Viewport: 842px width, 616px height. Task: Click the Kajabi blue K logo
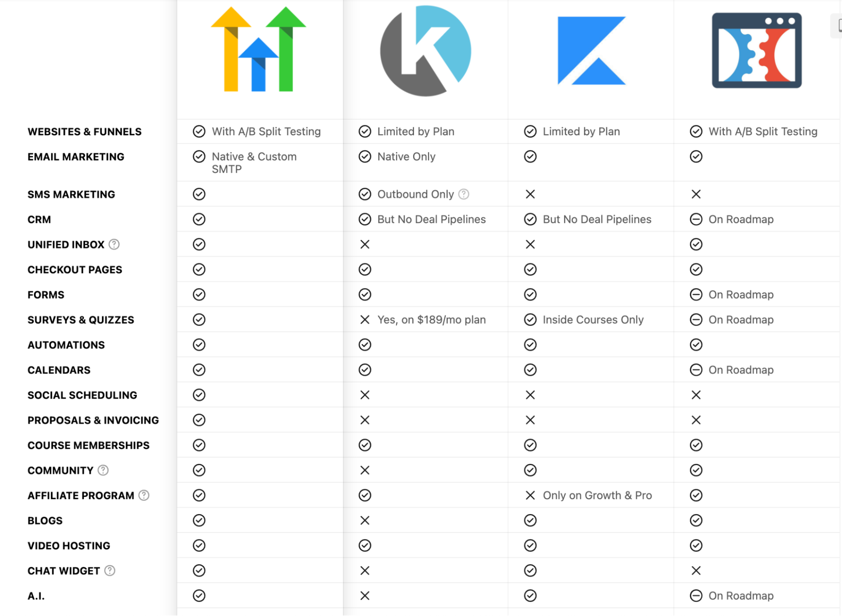click(x=591, y=51)
